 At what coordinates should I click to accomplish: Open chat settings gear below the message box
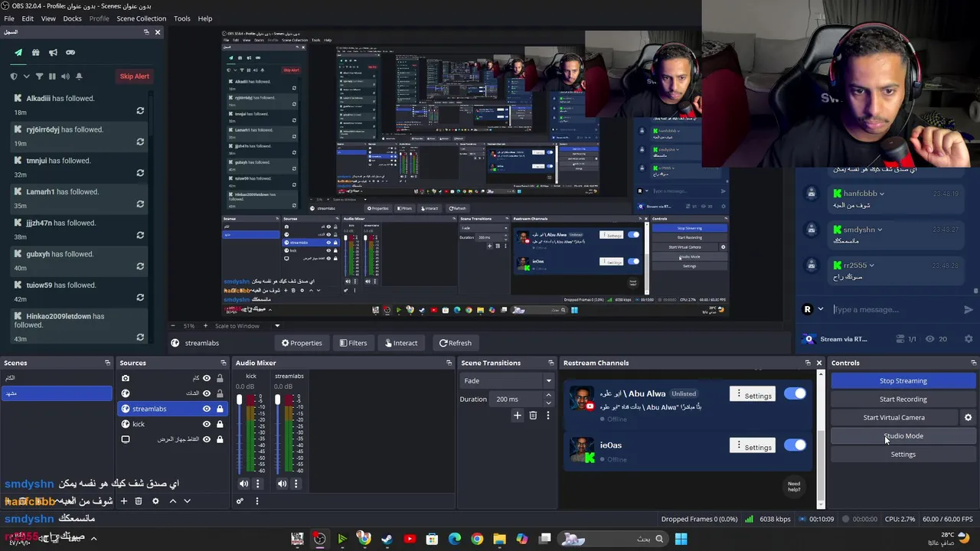tap(969, 339)
